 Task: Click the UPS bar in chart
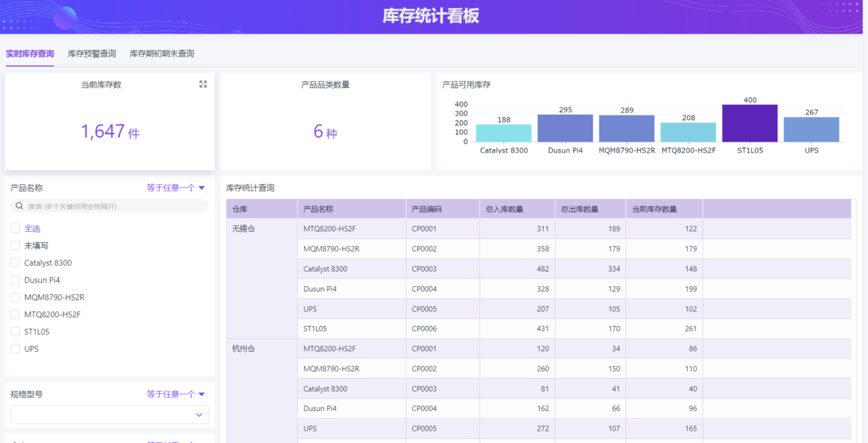click(x=811, y=130)
